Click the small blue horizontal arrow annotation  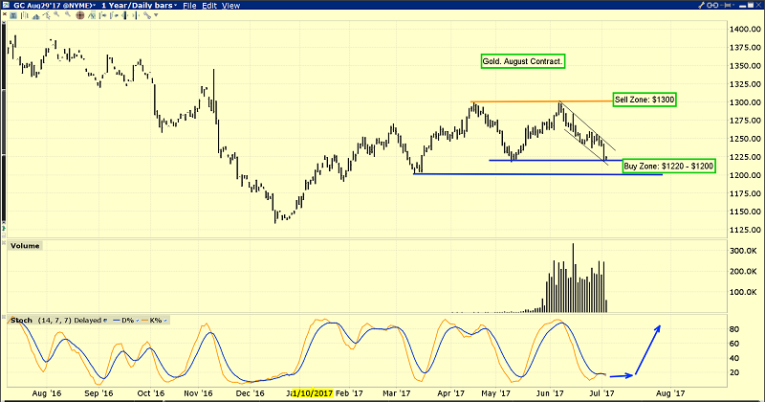[x=622, y=376]
